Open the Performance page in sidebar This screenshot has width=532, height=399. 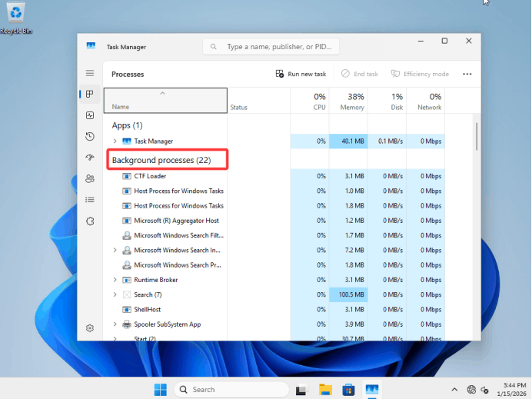point(90,115)
